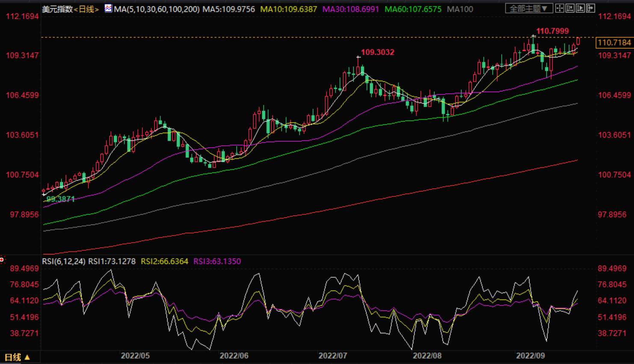Select the MA5 white legend label
The height and width of the screenshot is (364, 634).
[x=228, y=9]
